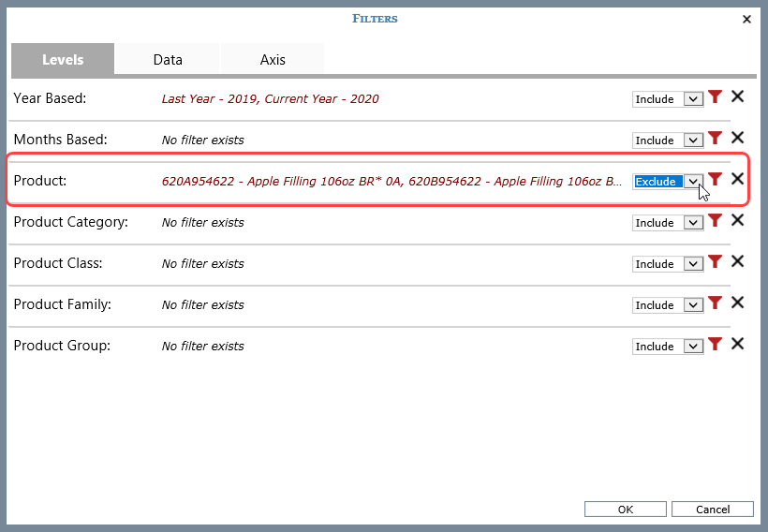The width and height of the screenshot is (768, 532).
Task: Open Include dropdown for Months Based
Action: (x=668, y=140)
